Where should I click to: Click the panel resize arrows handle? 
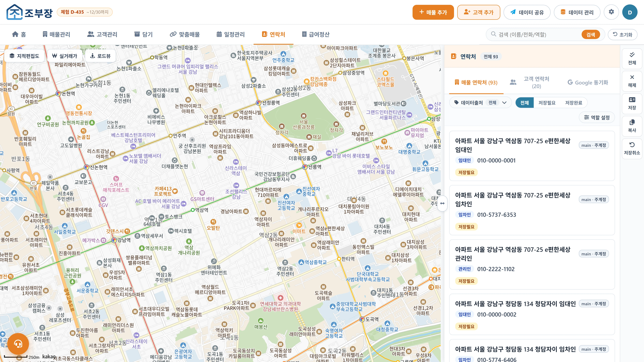pyautogui.click(x=442, y=203)
